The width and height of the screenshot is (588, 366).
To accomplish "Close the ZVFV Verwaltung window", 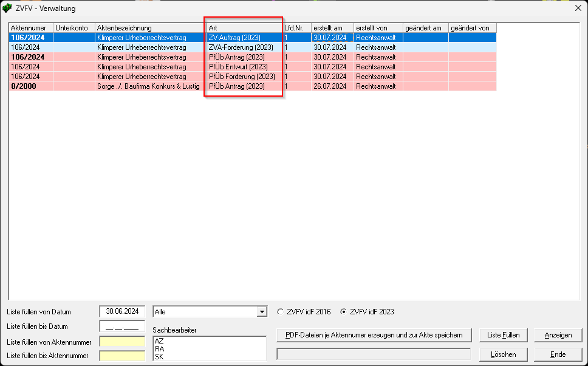I will (577, 9).
